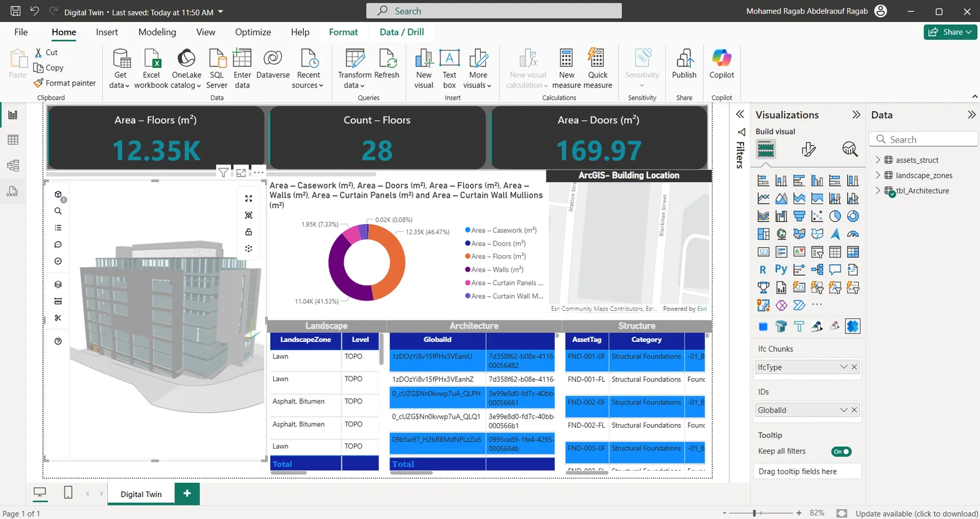Open the GlobalId field dropdown
The width and height of the screenshot is (980, 519).
click(x=844, y=410)
